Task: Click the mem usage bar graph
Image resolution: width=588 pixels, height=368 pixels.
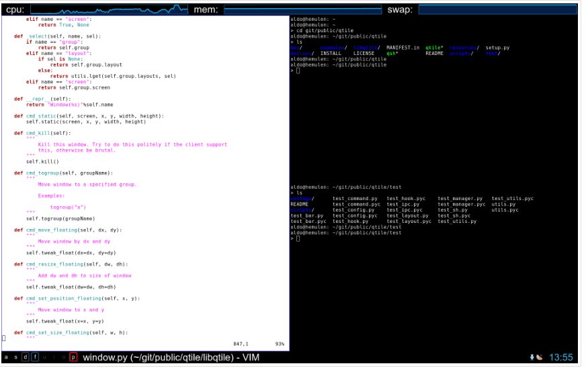Action: [302, 9]
